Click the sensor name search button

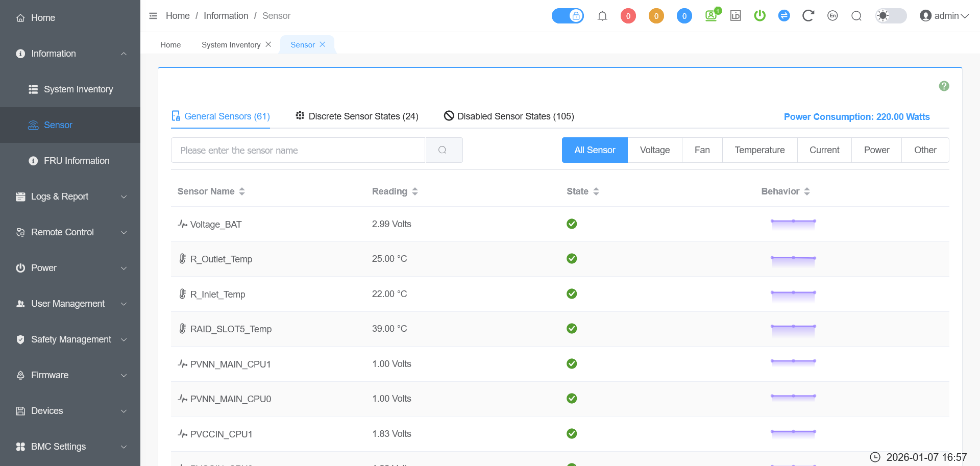click(443, 150)
